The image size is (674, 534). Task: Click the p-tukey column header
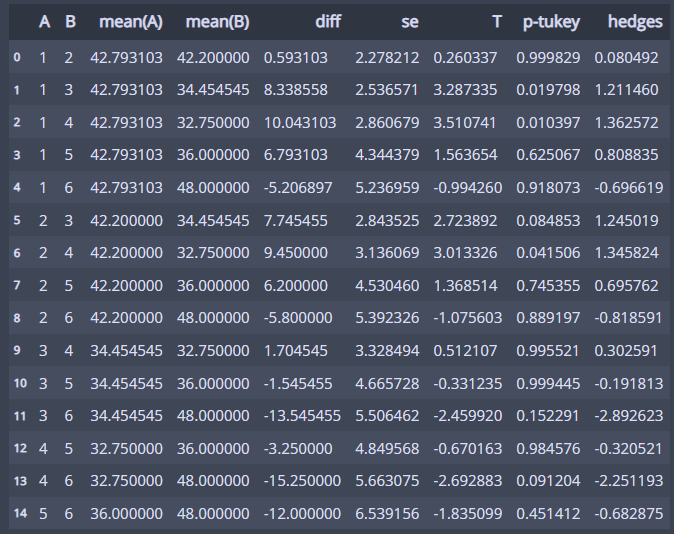(551, 22)
